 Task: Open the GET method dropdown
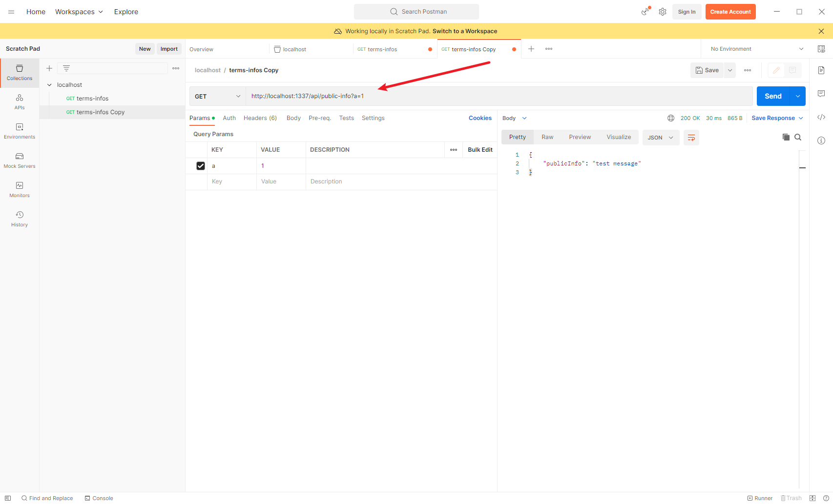[217, 96]
